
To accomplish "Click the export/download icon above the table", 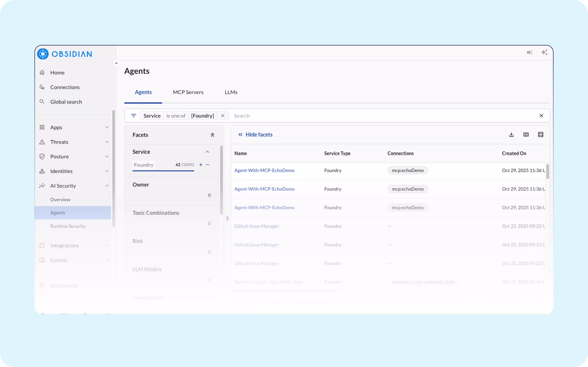I will (511, 134).
